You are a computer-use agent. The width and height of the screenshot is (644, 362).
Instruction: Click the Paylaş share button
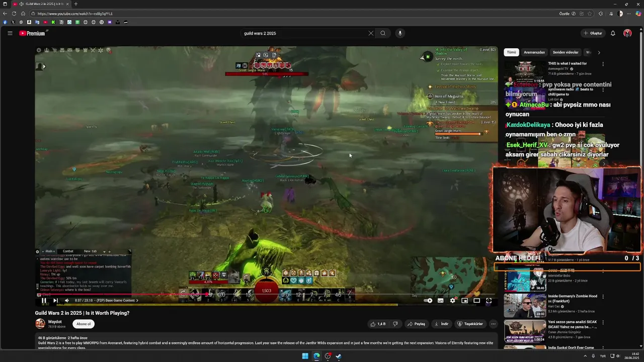[x=416, y=324]
